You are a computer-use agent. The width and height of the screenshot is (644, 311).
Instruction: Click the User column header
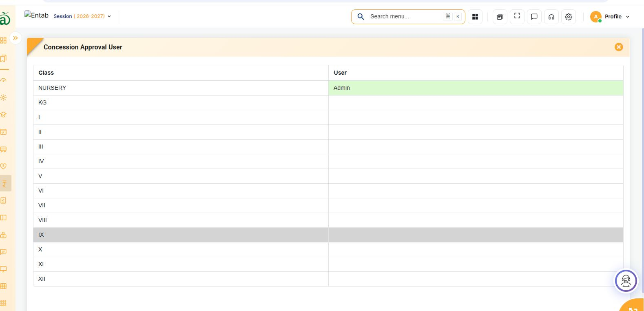click(476, 73)
